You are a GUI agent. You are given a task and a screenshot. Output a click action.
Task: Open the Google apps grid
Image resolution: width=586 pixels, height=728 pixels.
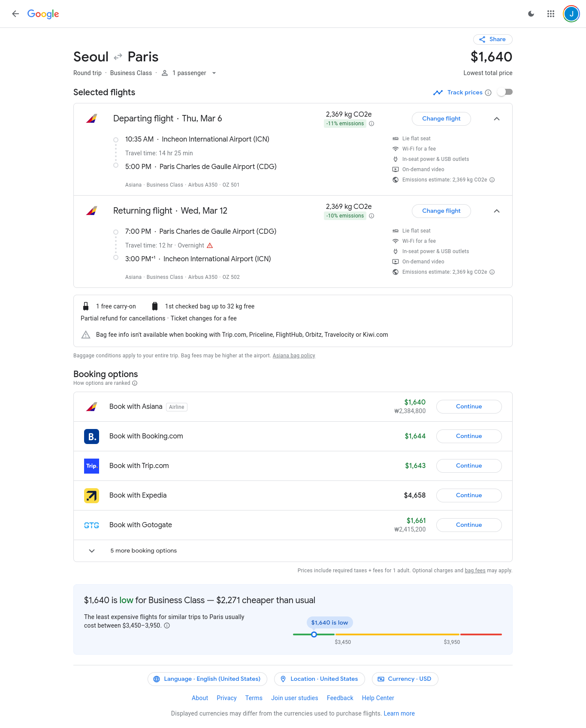pyautogui.click(x=551, y=14)
